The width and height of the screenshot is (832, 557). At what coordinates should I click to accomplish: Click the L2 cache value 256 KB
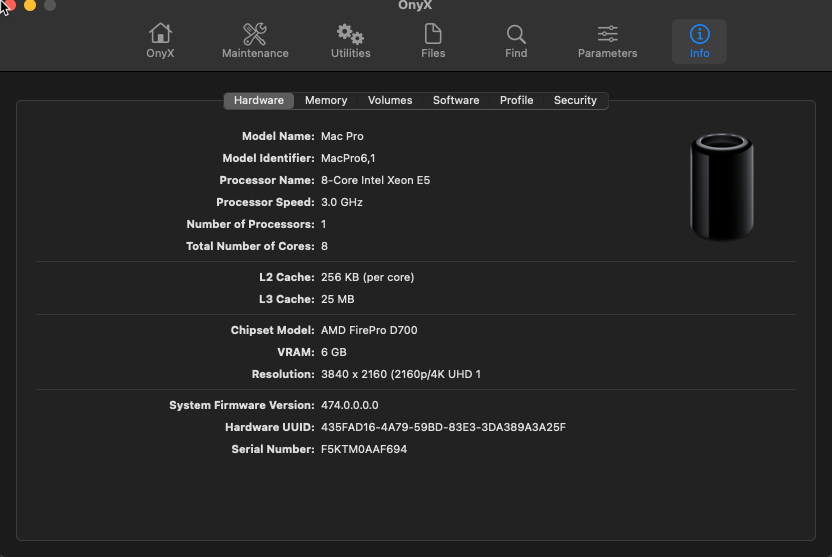tap(368, 277)
